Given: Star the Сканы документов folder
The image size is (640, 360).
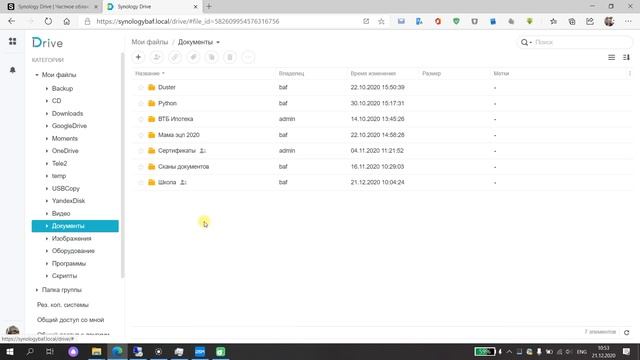Looking at the screenshot, I should pos(141,167).
